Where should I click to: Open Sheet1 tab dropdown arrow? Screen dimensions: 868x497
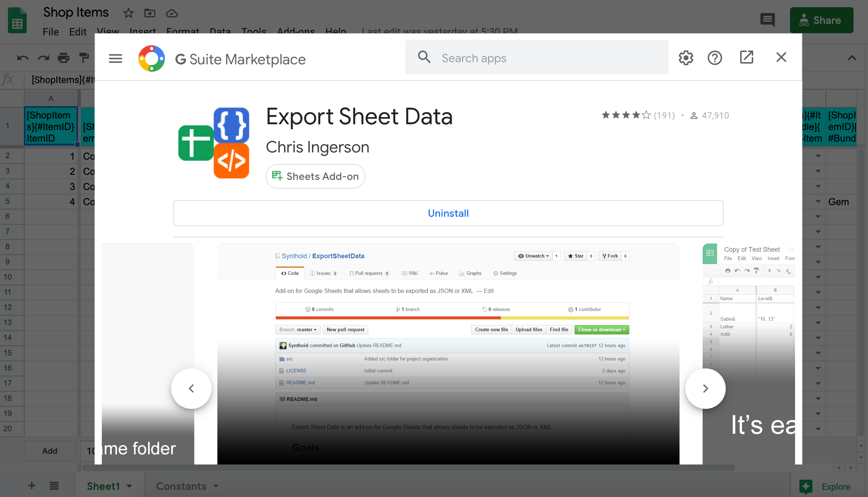pos(130,486)
